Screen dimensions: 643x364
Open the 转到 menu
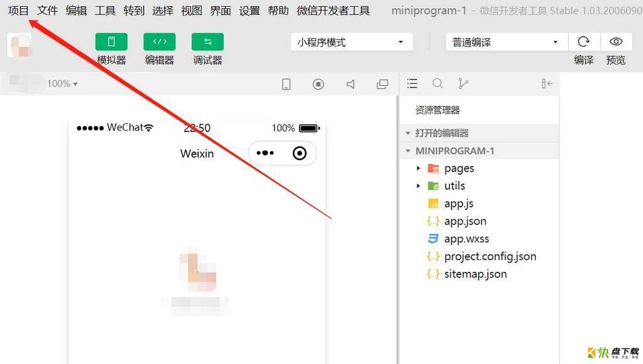(134, 10)
